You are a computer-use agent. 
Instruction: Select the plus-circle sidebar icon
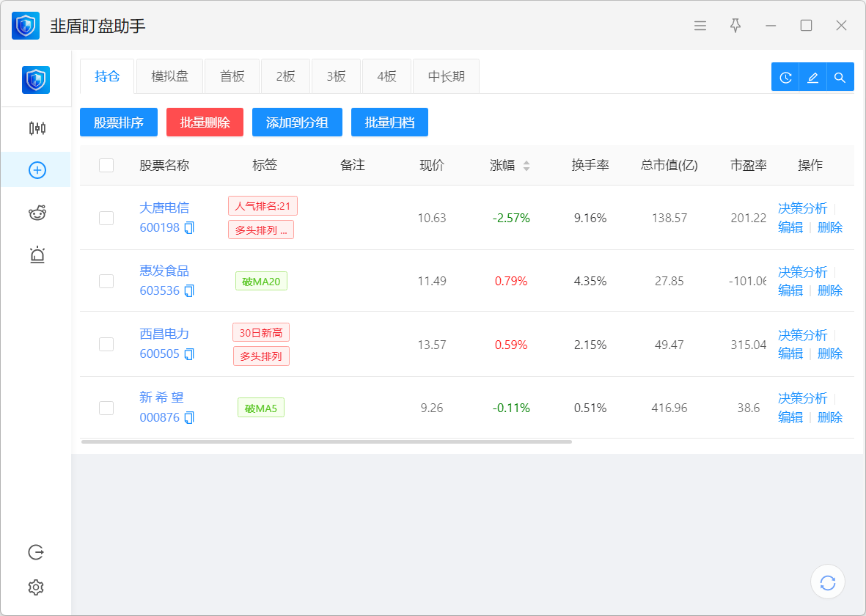click(37, 170)
